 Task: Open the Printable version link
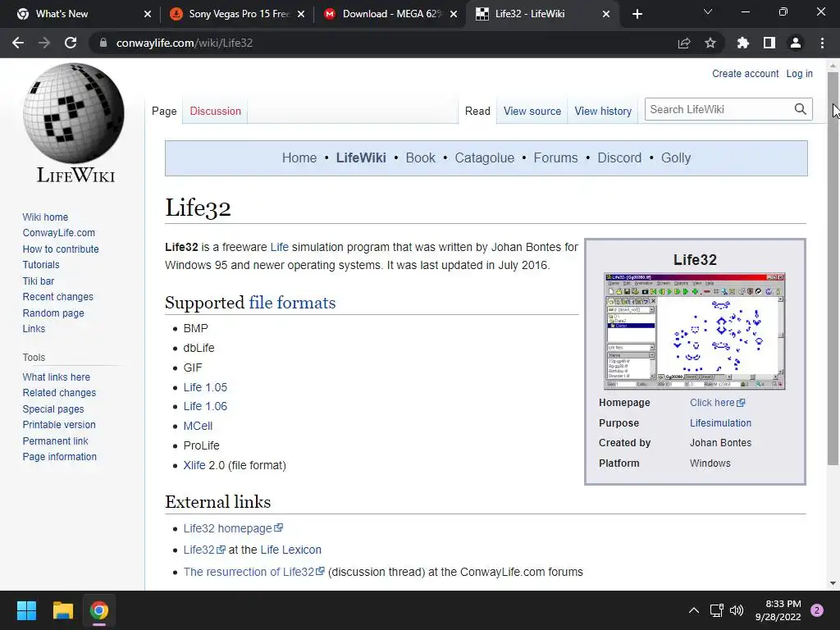59,425
